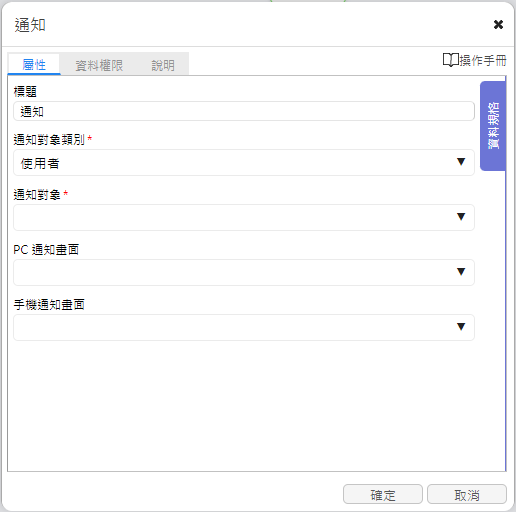Switch to the 屬性 tab
This screenshot has width=516, height=512.
click(x=34, y=64)
